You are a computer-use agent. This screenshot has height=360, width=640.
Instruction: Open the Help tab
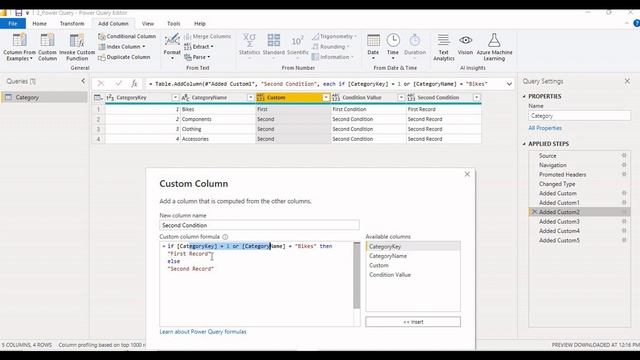click(200, 24)
